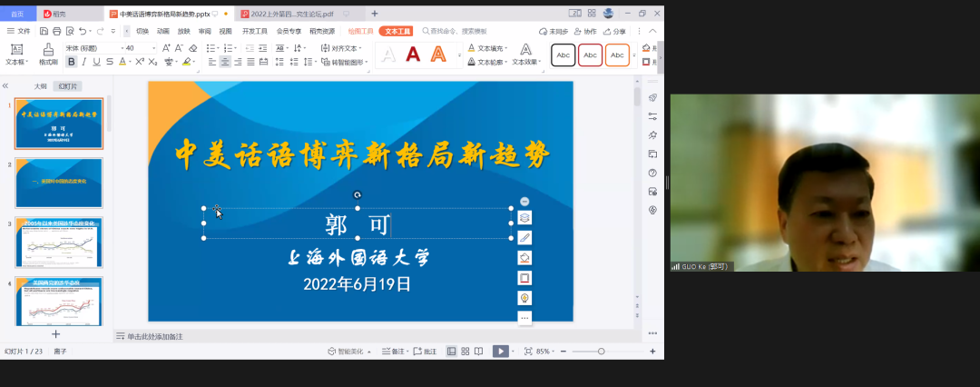Toggle italic text formatting
980x387 pixels.
pyautogui.click(x=84, y=62)
